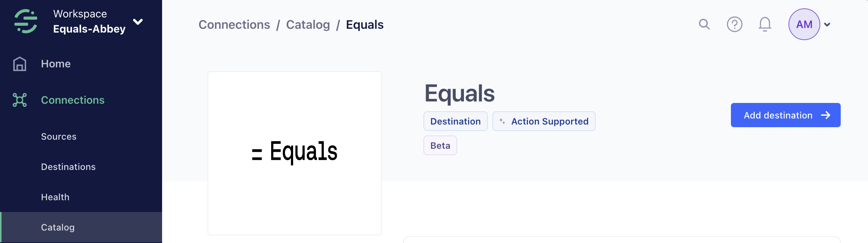Open Destinations in sidebar
The height and width of the screenshot is (243, 868).
68,167
